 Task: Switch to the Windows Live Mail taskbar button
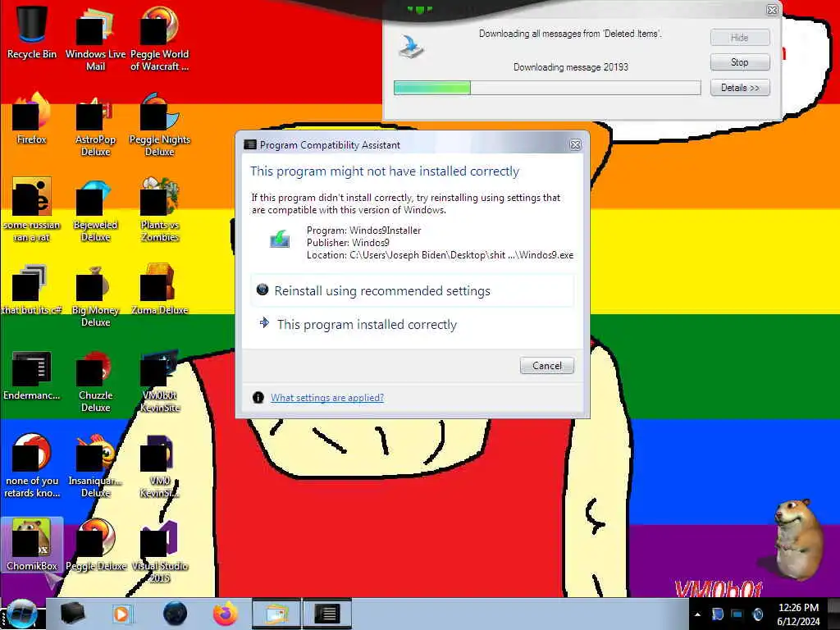276,614
